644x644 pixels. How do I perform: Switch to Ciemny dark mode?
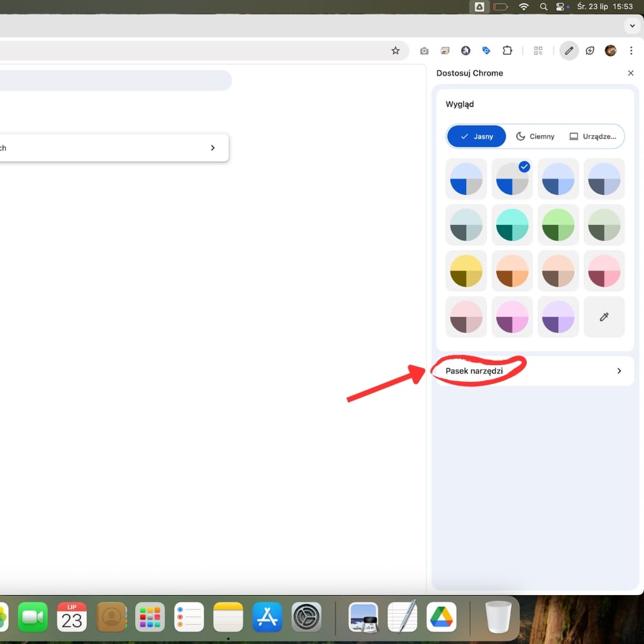click(x=535, y=137)
